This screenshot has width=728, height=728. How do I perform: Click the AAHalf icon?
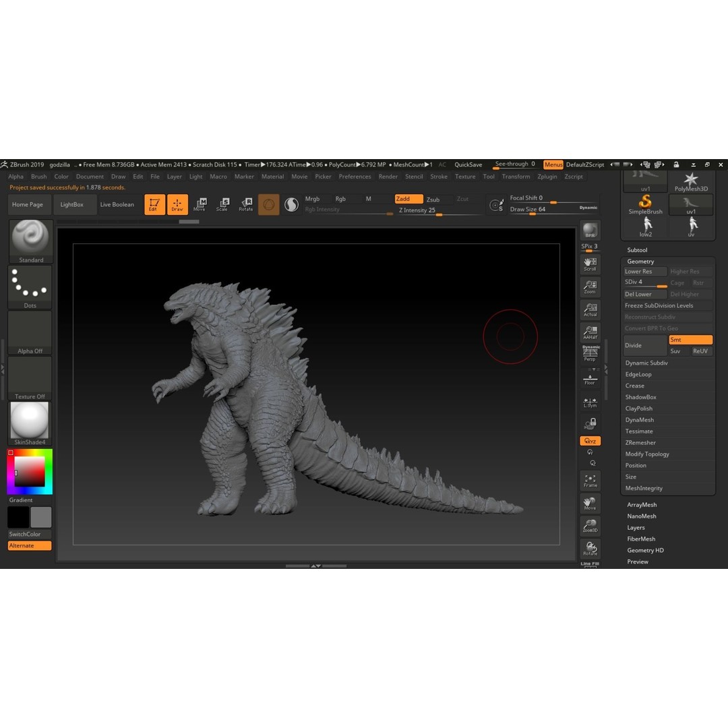[590, 332]
